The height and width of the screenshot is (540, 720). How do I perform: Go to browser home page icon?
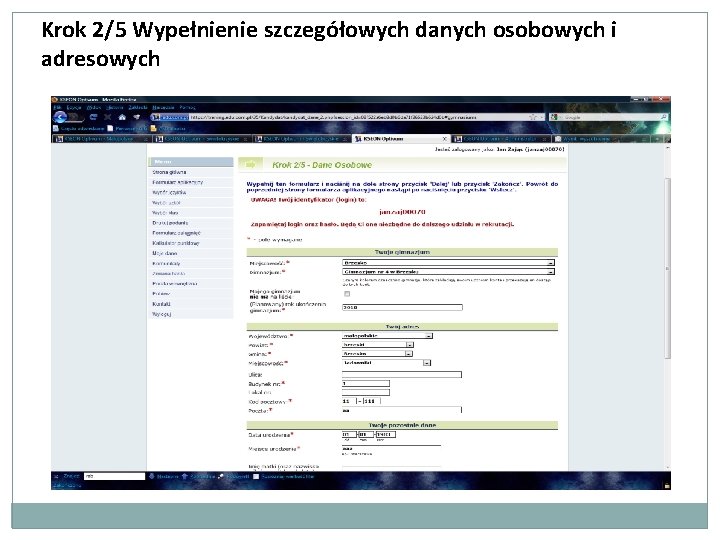[122, 117]
